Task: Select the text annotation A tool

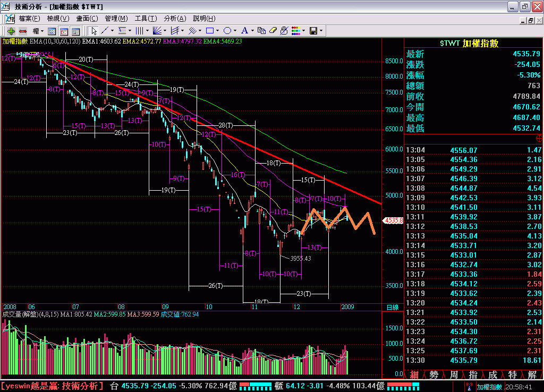Action: tap(244, 31)
